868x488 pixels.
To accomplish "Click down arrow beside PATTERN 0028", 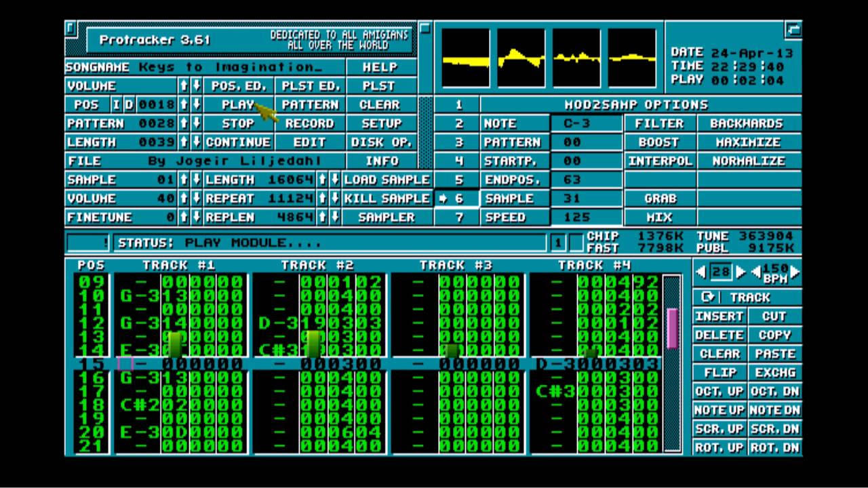I will [196, 124].
